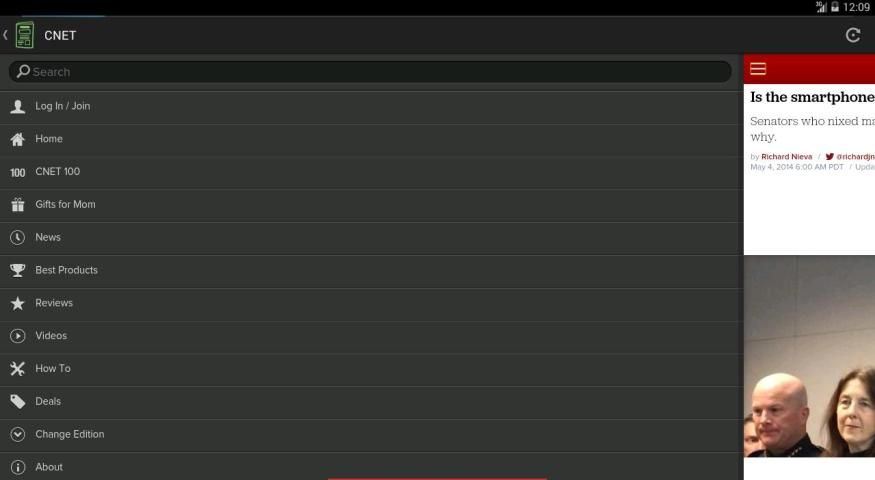Select Log In / Join
875x480 pixels.
click(371, 107)
